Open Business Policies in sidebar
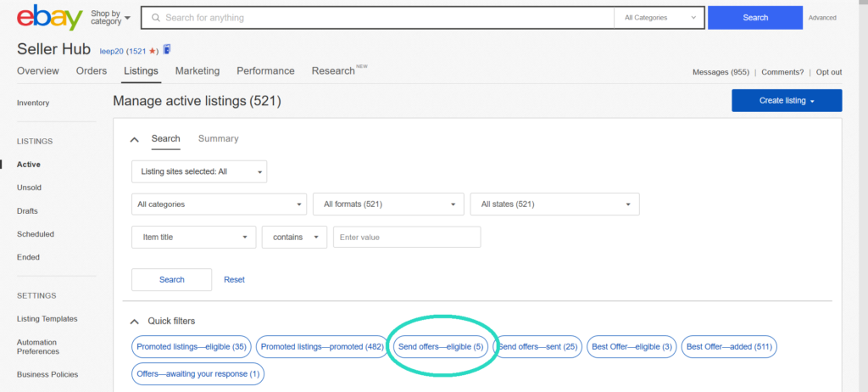The image size is (868, 392). click(47, 374)
